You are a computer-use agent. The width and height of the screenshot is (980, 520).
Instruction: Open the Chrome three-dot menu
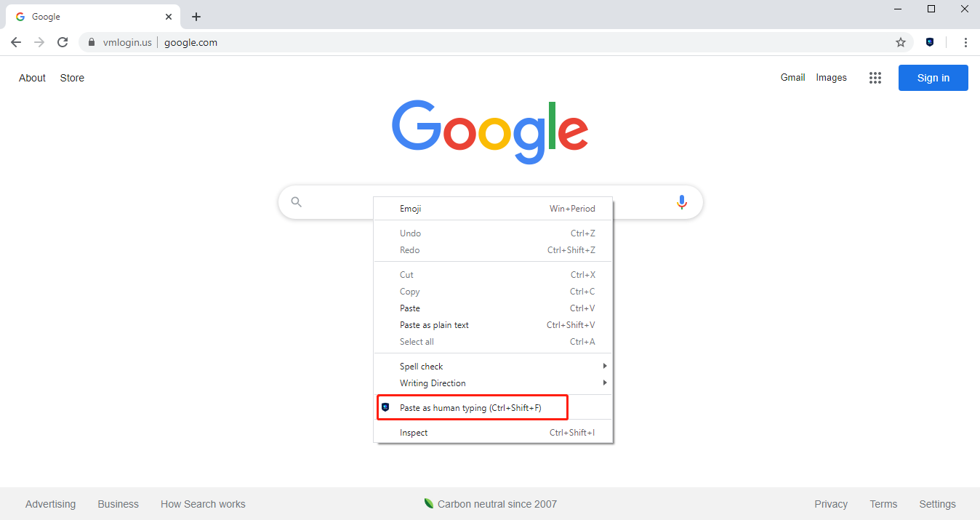[x=965, y=42]
